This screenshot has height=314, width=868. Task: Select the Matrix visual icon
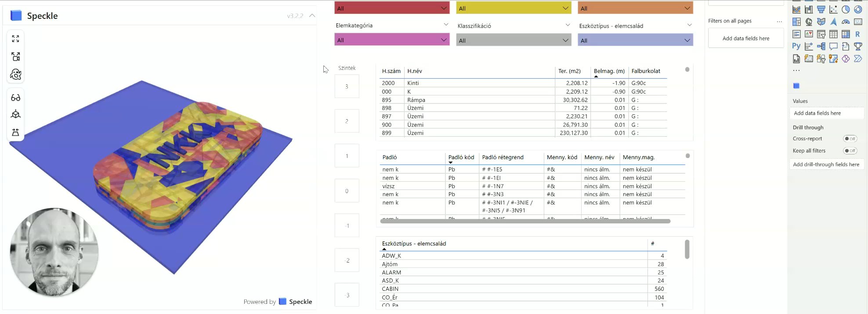(846, 34)
